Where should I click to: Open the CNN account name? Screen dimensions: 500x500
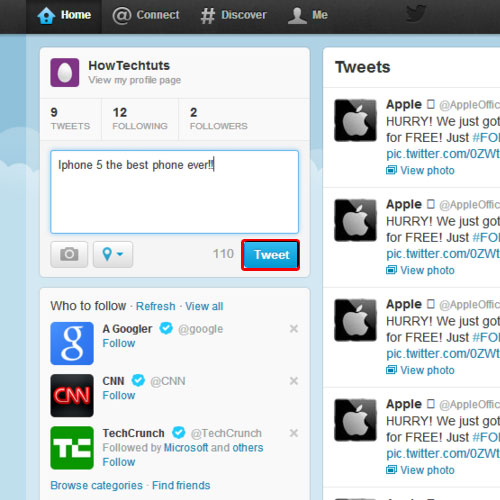[113, 381]
